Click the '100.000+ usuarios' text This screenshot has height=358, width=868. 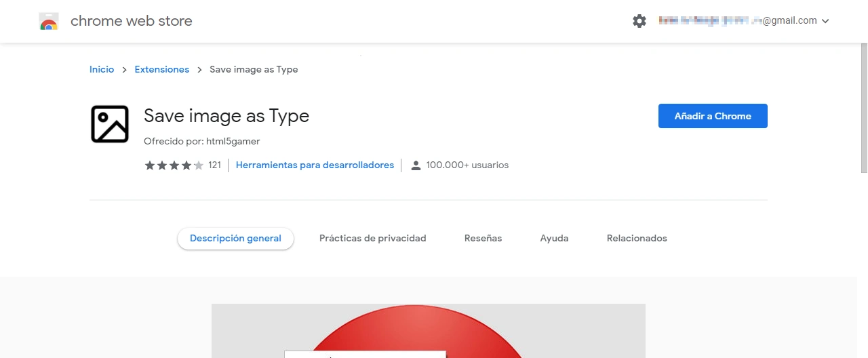tap(467, 165)
